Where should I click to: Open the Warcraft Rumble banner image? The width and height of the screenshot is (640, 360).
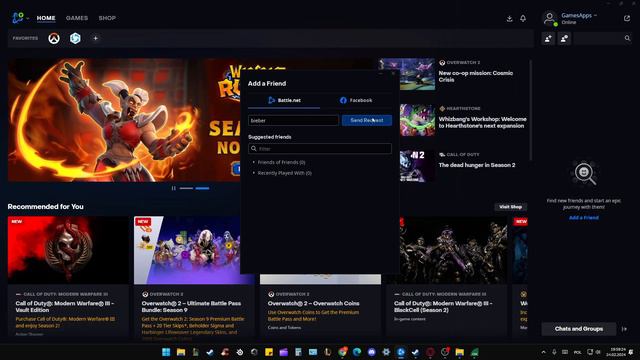[x=124, y=120]
